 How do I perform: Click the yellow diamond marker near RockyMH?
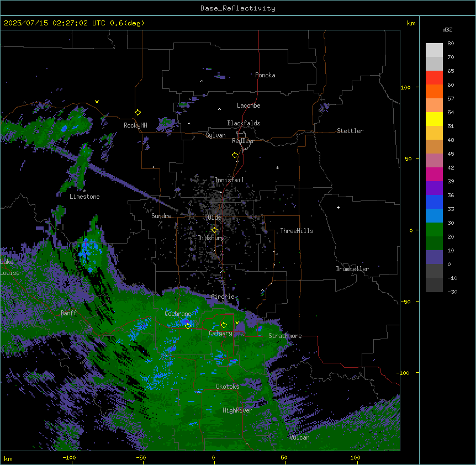[138, 113]
